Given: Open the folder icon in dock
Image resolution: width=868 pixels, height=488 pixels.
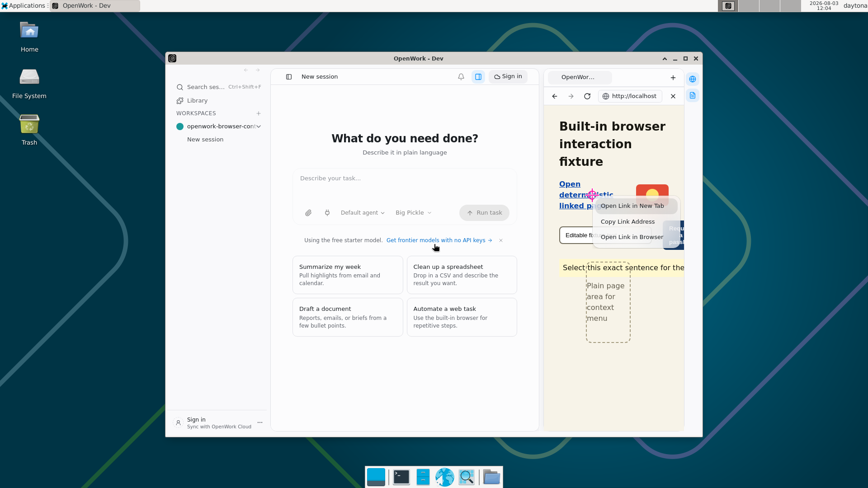Looking at the screenshot, I should [x=491, y=477].
